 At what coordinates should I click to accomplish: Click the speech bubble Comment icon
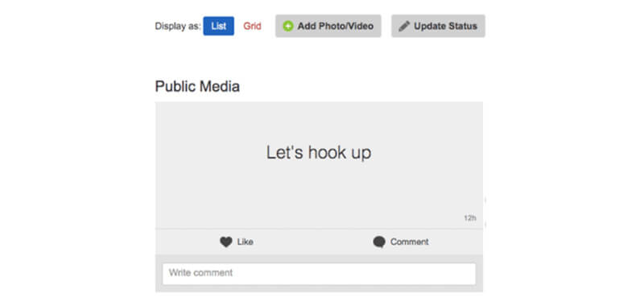379,242
